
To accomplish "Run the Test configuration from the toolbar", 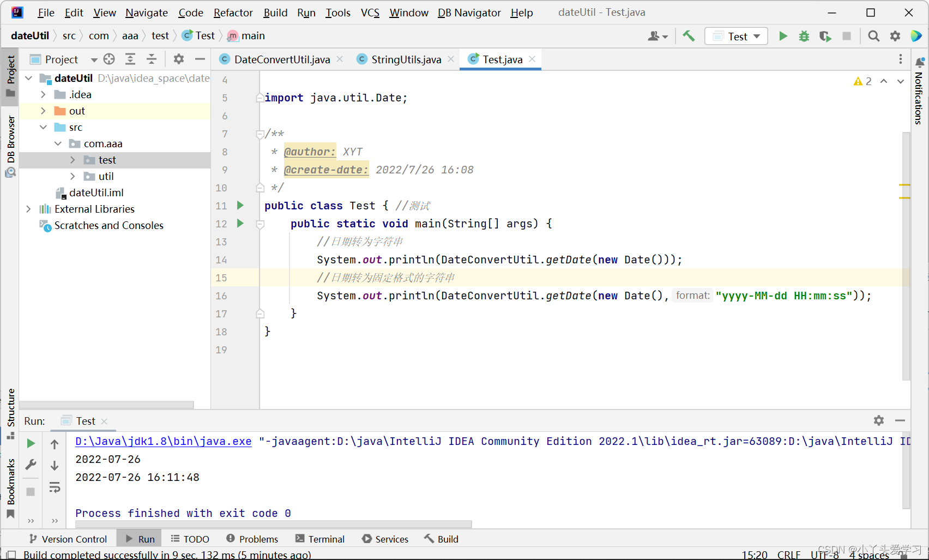I will pos(783,36).
